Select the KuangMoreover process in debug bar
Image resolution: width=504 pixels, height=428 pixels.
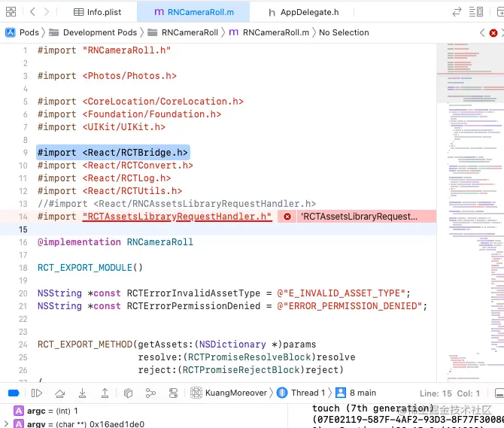tap(229, 393)
